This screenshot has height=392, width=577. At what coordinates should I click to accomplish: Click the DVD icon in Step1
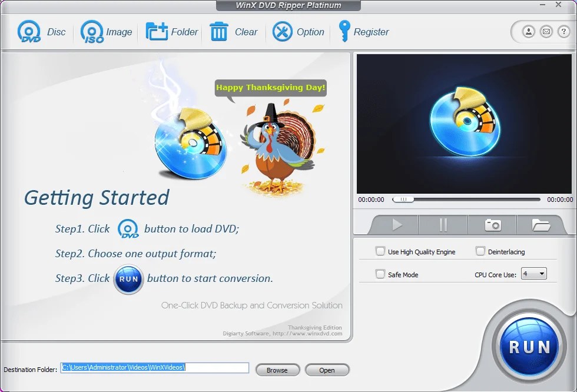pos(128,229)
